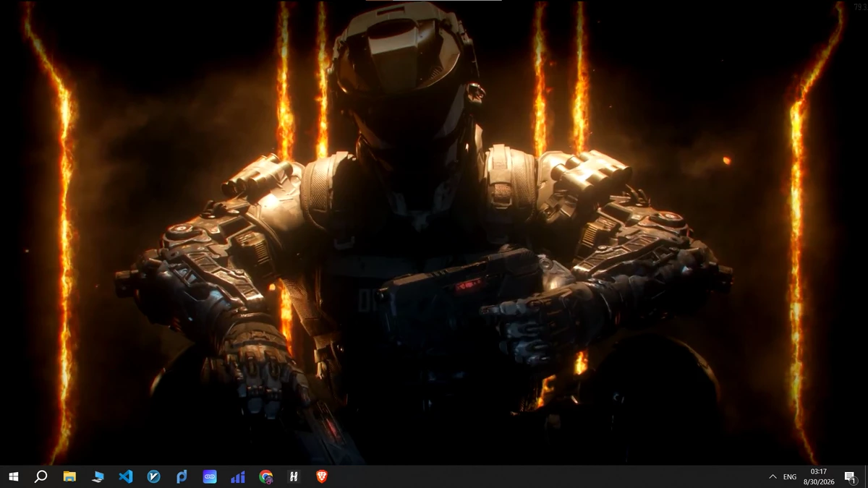
Task: Open the Windows Start menu
Action: [13, 476]
